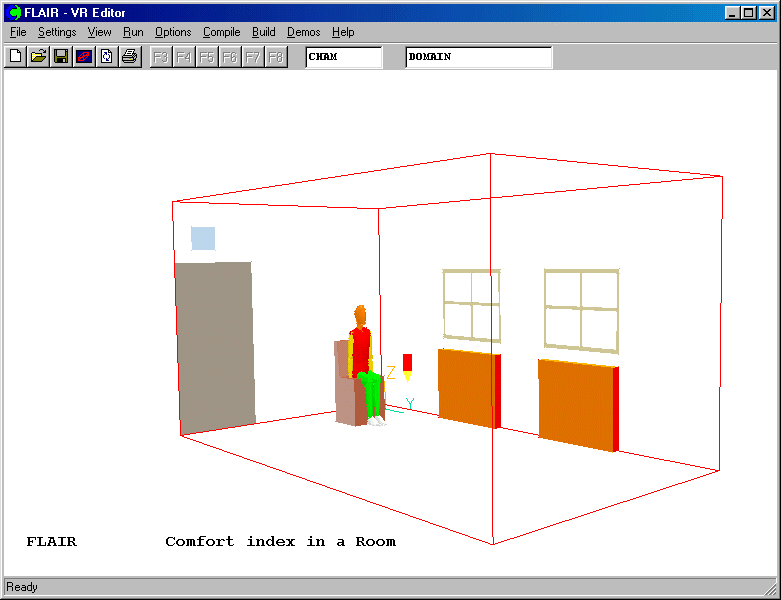Open the File menu
This screenshot has width=781, height=600.
click(x=18, y=32)
